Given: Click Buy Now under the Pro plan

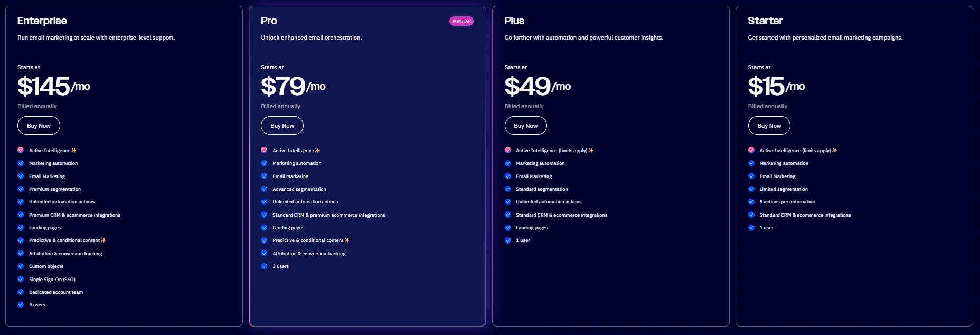Looking at the screenshot, I should [x=282, y=125].
